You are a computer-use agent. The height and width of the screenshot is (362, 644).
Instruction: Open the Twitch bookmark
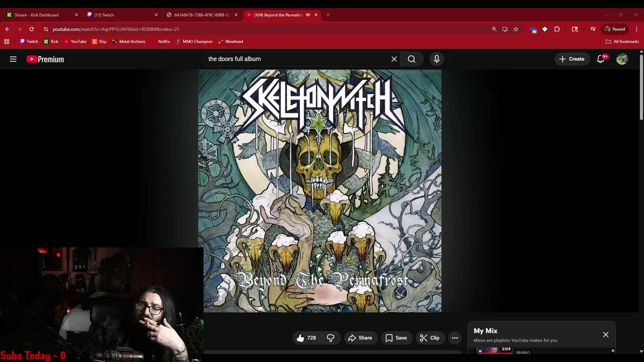(x=29, y=42)
